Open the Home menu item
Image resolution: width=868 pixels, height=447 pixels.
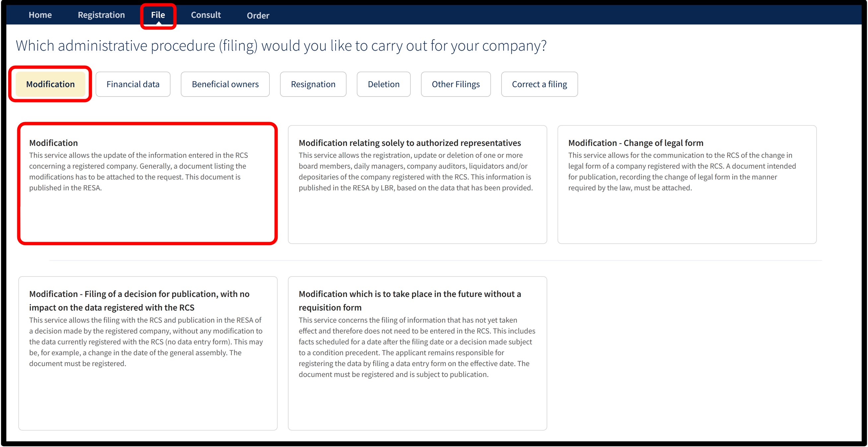pos(40,15)
